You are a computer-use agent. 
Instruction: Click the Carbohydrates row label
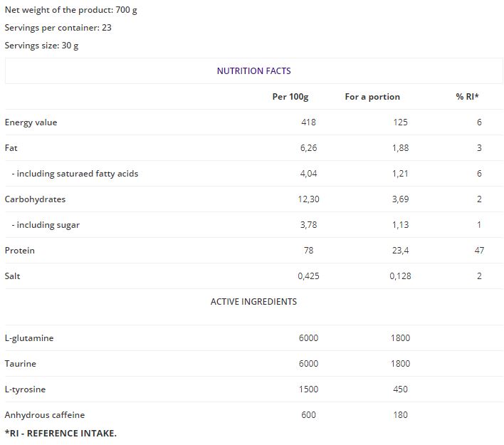point(35,199)
